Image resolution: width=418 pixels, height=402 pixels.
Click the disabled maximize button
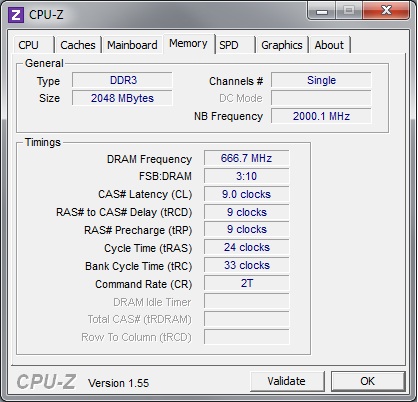349,11
